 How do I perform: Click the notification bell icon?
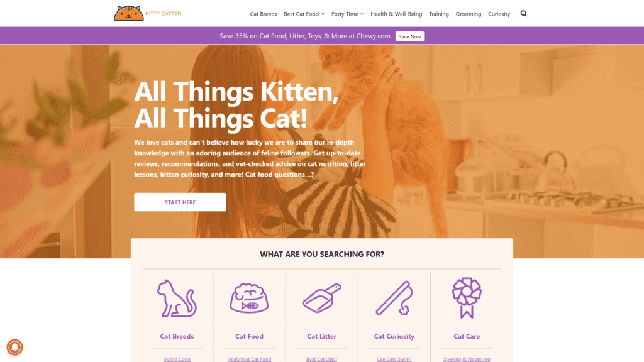click(14, 347)
